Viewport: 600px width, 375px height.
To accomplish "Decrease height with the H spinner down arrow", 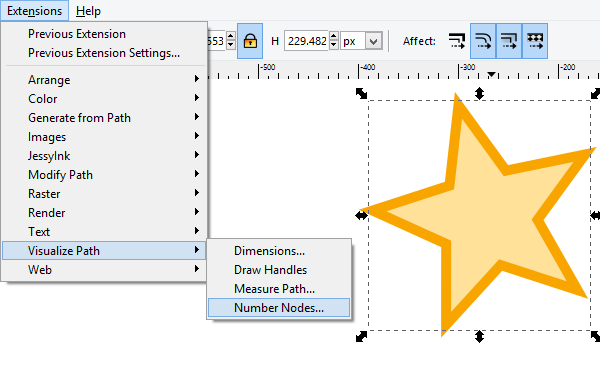I will 334,46.
